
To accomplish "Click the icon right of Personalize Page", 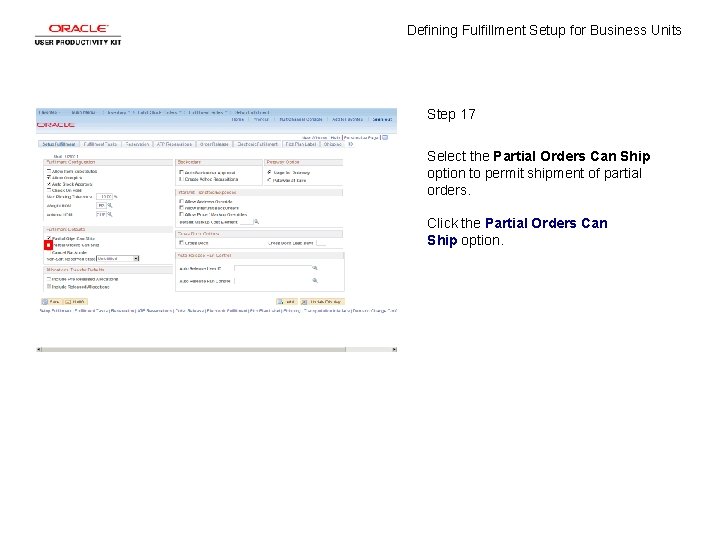I will 385,137.
